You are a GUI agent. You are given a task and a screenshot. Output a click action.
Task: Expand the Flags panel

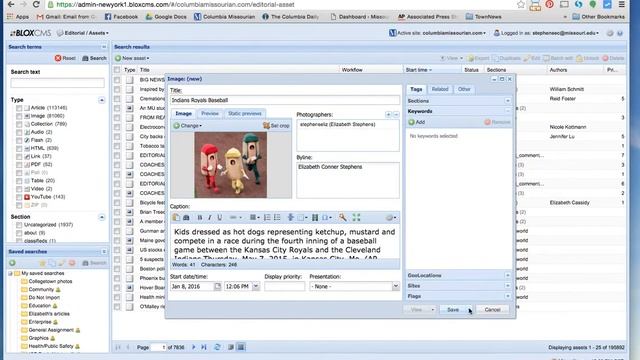coord(507,296)
